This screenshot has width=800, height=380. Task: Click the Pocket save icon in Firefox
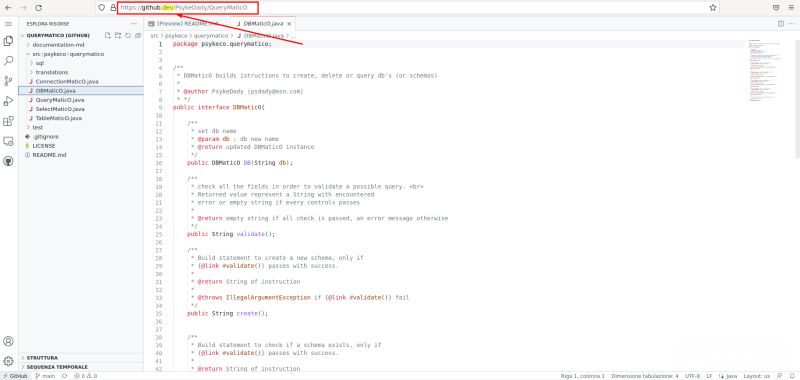[776, 8]
